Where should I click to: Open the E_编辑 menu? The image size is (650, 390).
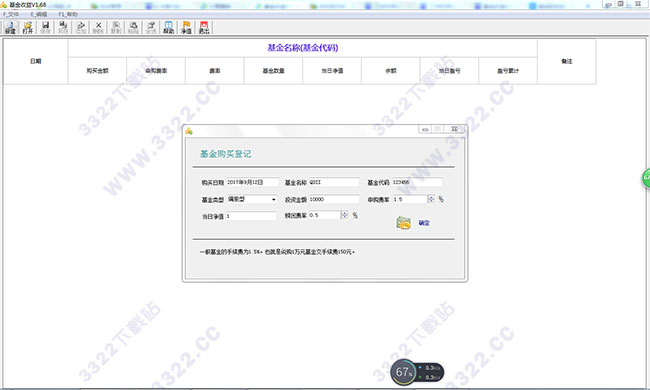[39, 14]
